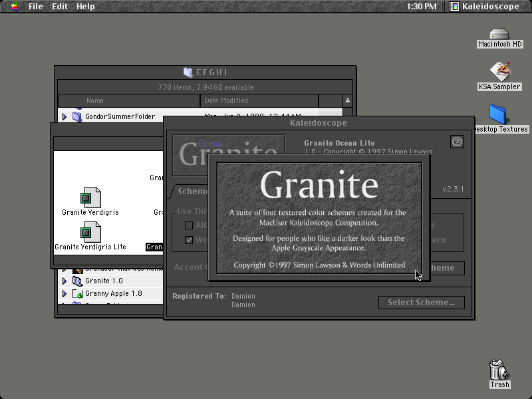Select the GondorSummerFolder folder icon

(x=77, y=117)
